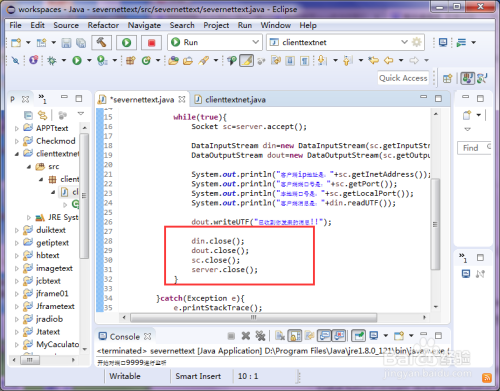Open dropdown arrow next to New icon
This screenshot has width=500, height=391.
pos(28,43)
